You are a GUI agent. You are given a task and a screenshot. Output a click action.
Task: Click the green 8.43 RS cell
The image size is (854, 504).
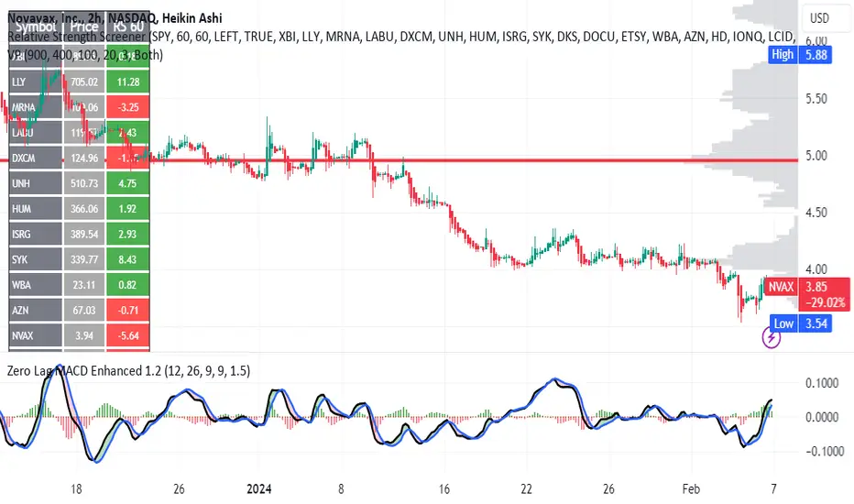tap(128, 259)
